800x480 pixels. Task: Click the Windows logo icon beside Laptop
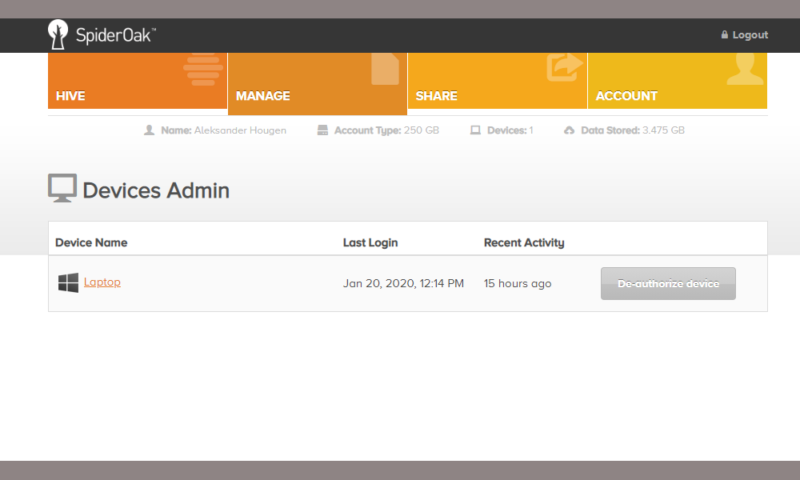tap(68, 283)
